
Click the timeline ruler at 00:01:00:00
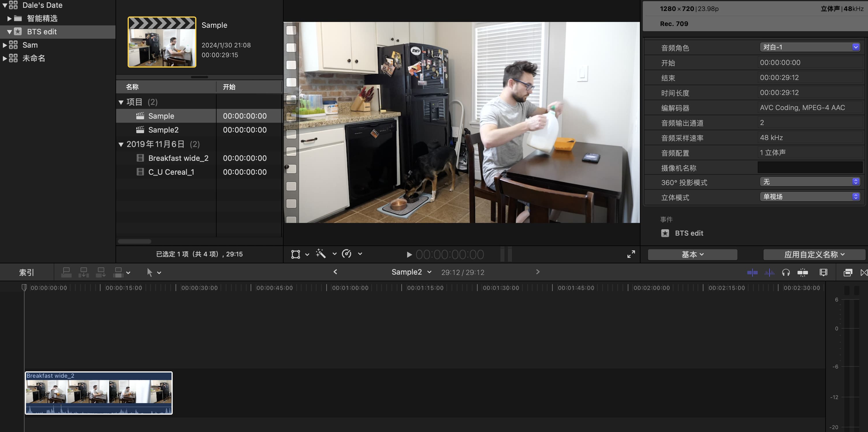pos(350,288)
